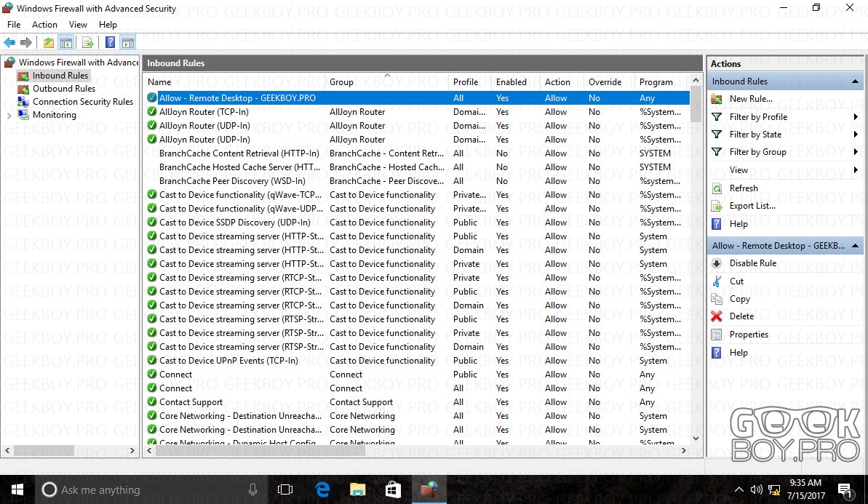This screenshot has width=868, height=504.
Task: Select Outbound Rules in the tree
Action: click(63, 89)
